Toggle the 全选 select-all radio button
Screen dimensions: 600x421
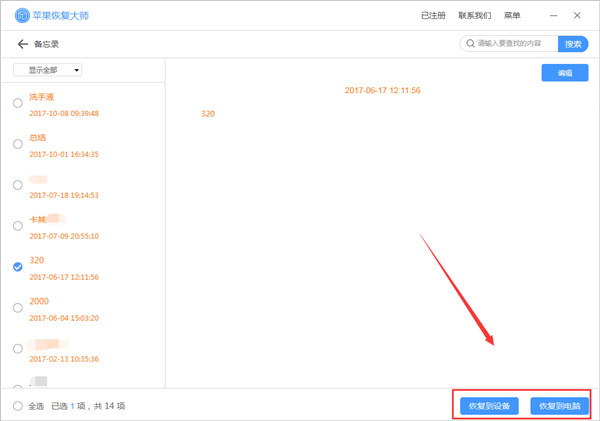coord(18,406)
